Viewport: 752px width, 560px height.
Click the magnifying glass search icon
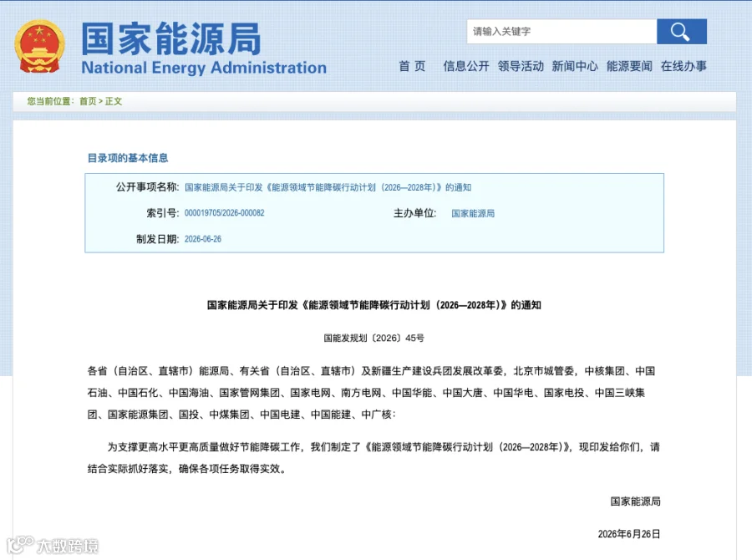[x=682, y=32]
